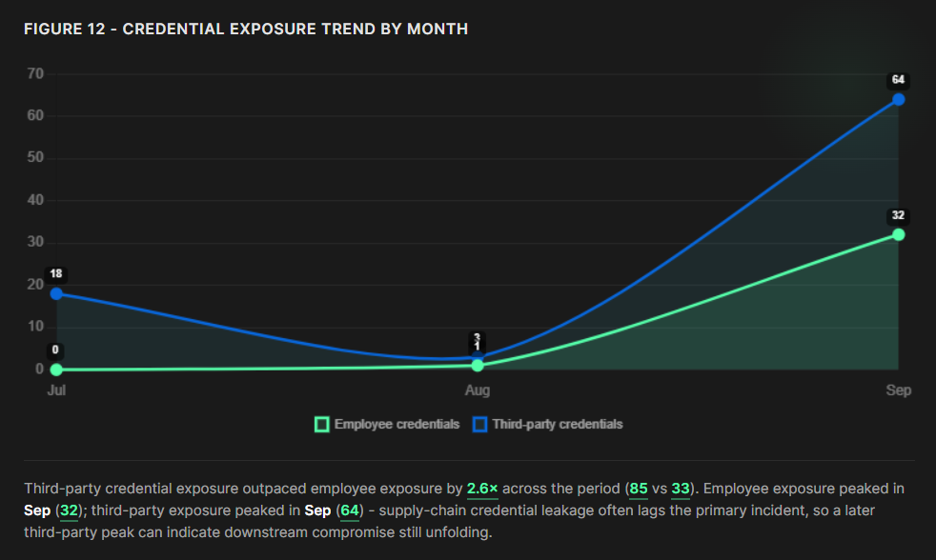Toggle the Employee credentials legend item
Screen dimensions: 936x560
387,424
